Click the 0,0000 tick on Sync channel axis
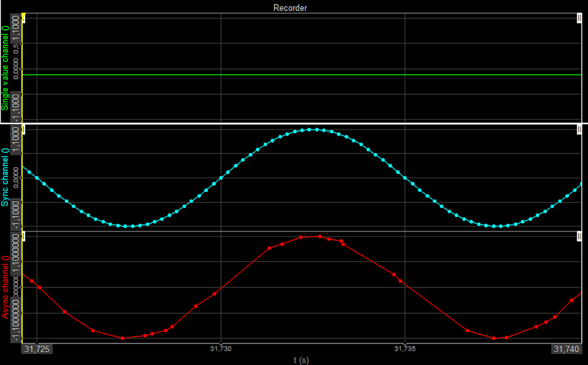The width and height of the screenshot is (588, 365). (16, 177)
